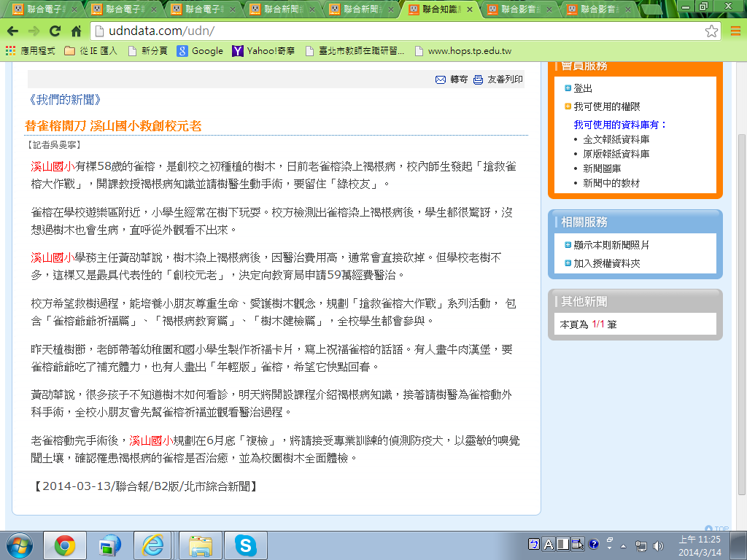The height and width of the screenshot is (560, 747).
Task: Go back using the browser back arrow
Action: (13, 31)
